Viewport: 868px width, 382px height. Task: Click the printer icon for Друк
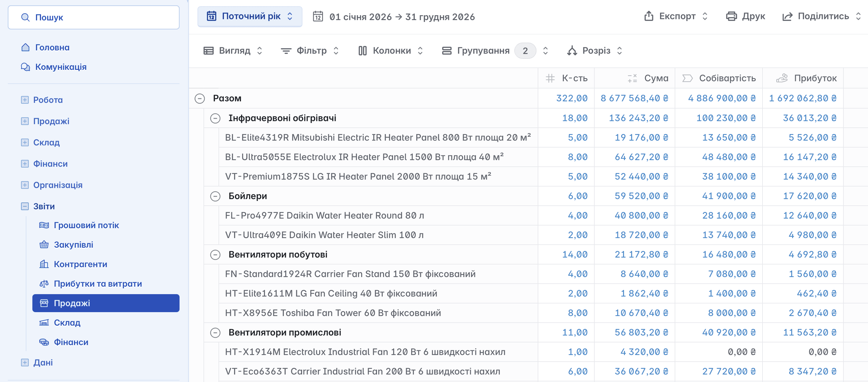(731, 16)
